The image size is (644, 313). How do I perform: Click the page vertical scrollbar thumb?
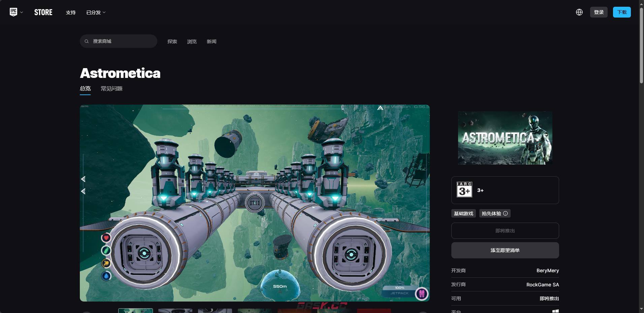pos(641,46)
